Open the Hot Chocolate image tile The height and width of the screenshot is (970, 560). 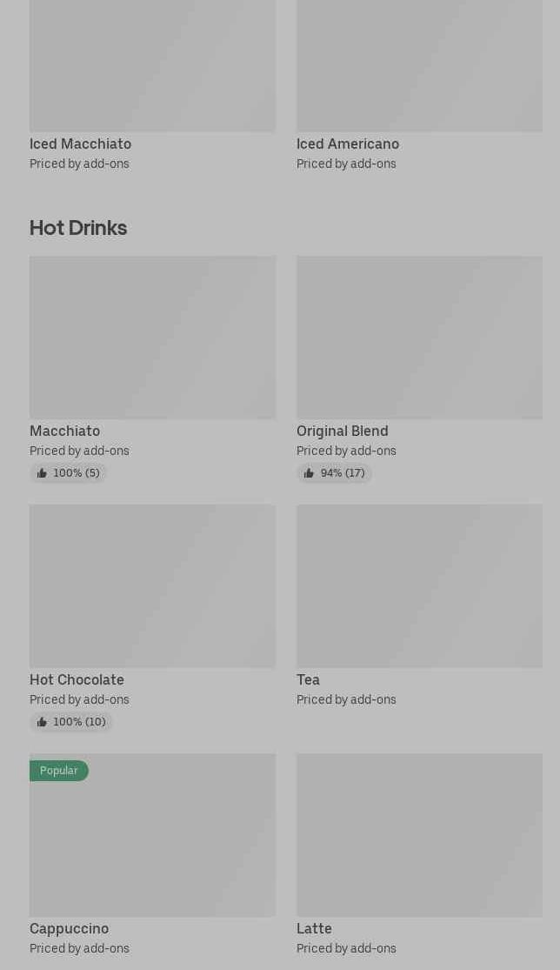point(152,586)
